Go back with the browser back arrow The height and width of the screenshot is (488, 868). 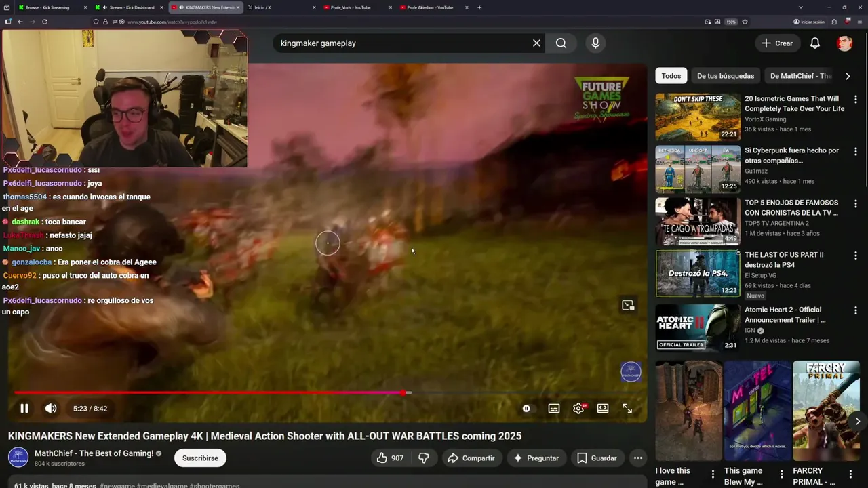(x=20, y=22)
